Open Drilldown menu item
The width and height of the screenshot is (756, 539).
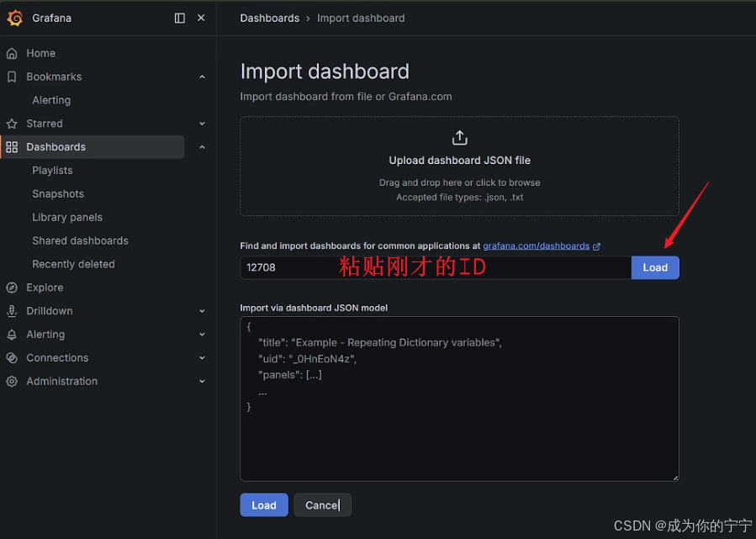pyautogui.click(x=50, y=311)
